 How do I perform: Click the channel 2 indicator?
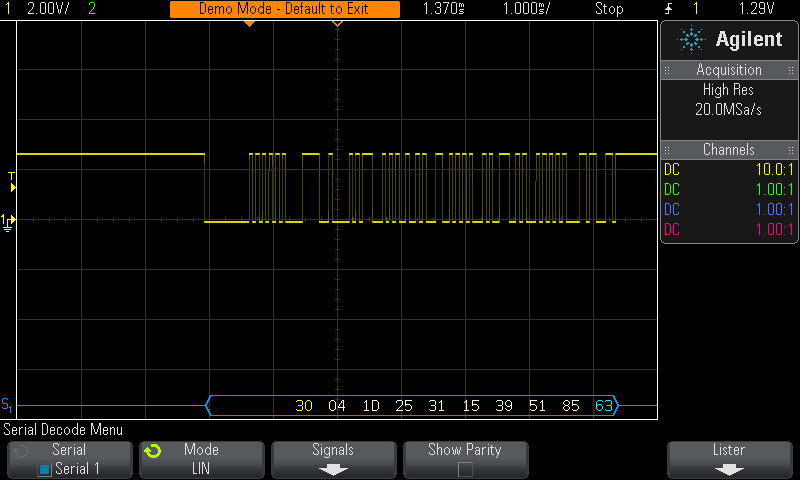click(x=92, y=9)
